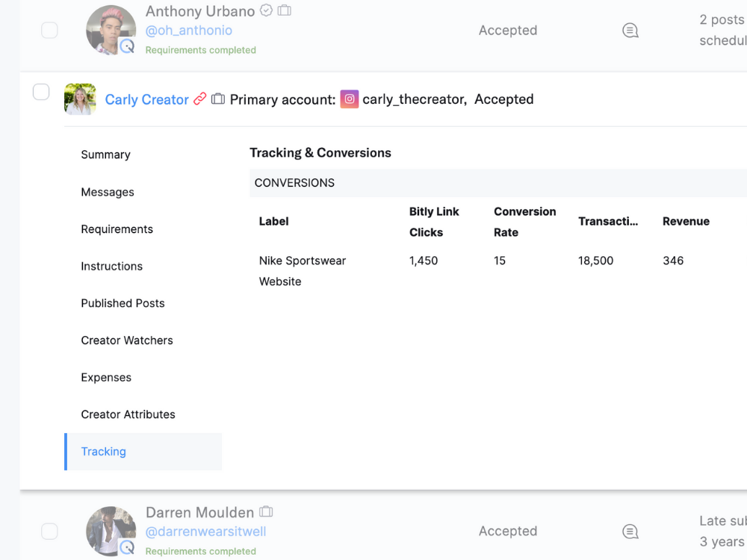Switch to the Messages tab
Viewport: 747px width, 560px height.
coord(108,192)
